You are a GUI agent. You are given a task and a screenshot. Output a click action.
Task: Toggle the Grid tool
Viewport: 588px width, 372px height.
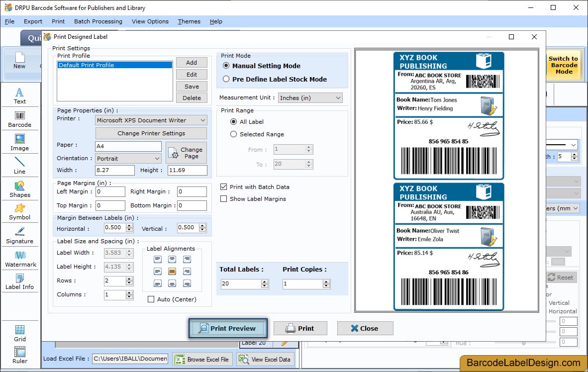click(x=20, y=333)
